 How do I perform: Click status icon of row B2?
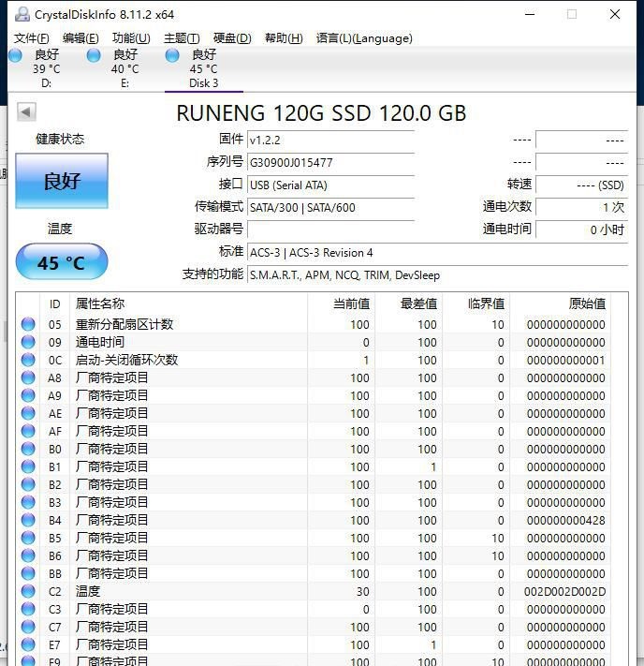tap(28, 484)
